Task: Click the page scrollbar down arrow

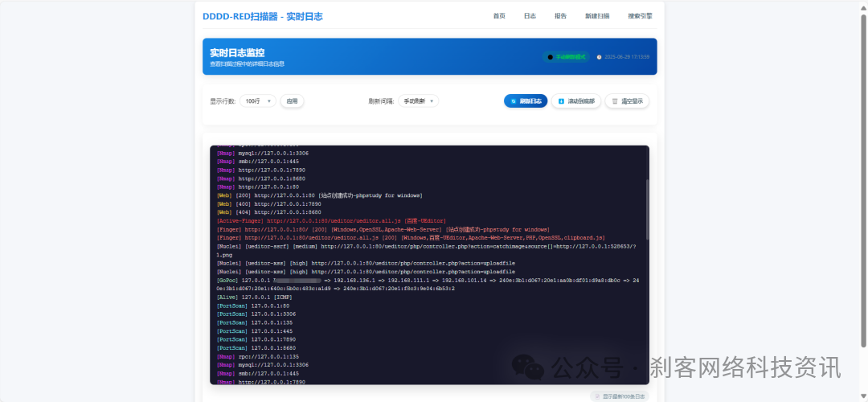Action: [x=863, y=397]
